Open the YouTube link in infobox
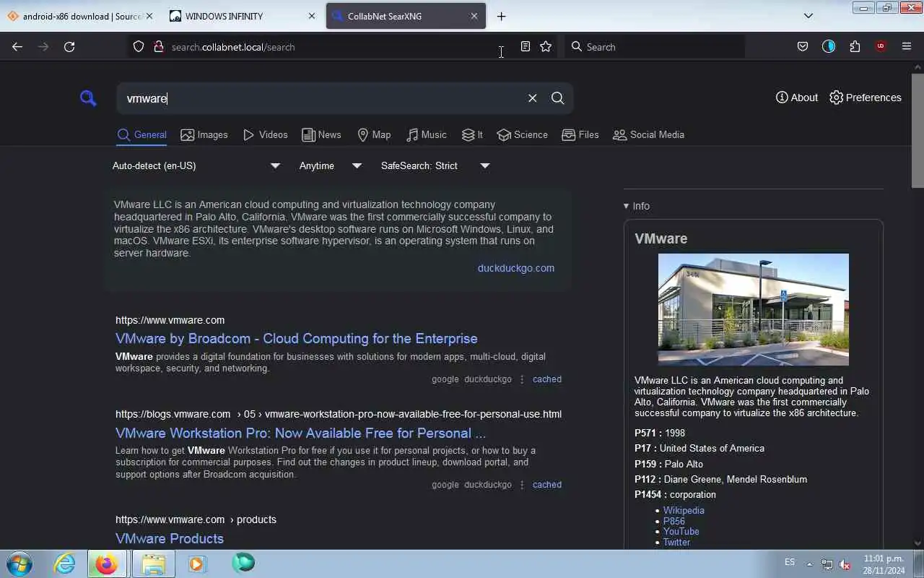Screen dimensions: 924x578 point(681,531)
